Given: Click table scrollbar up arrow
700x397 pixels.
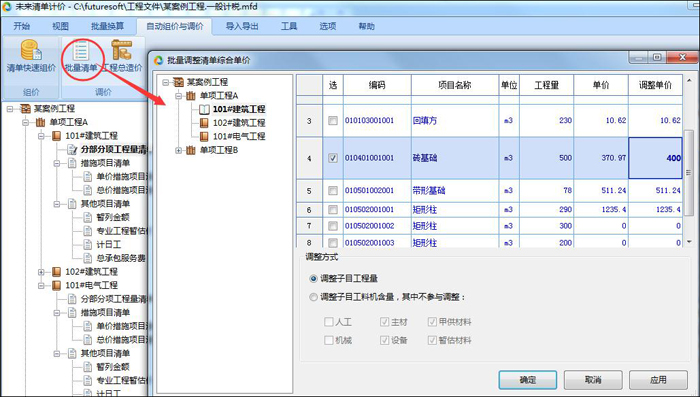Looking at the screenshot, I should pos(689,80).
